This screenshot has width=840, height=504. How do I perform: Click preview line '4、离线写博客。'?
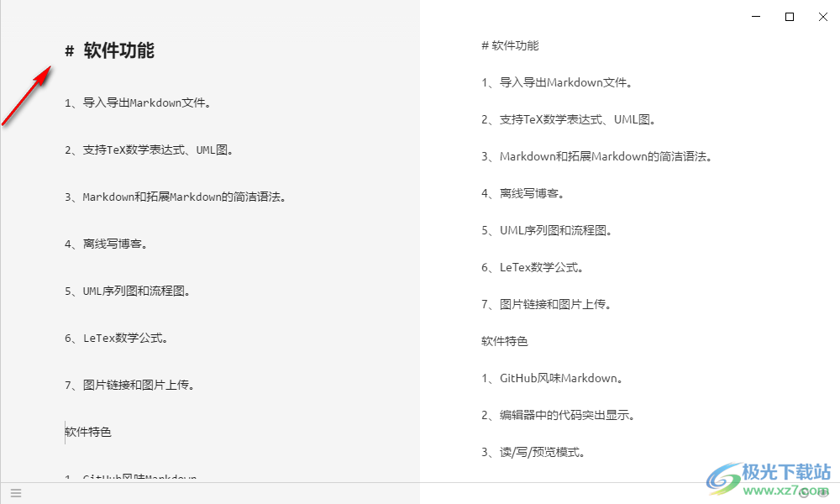(523, 193)
